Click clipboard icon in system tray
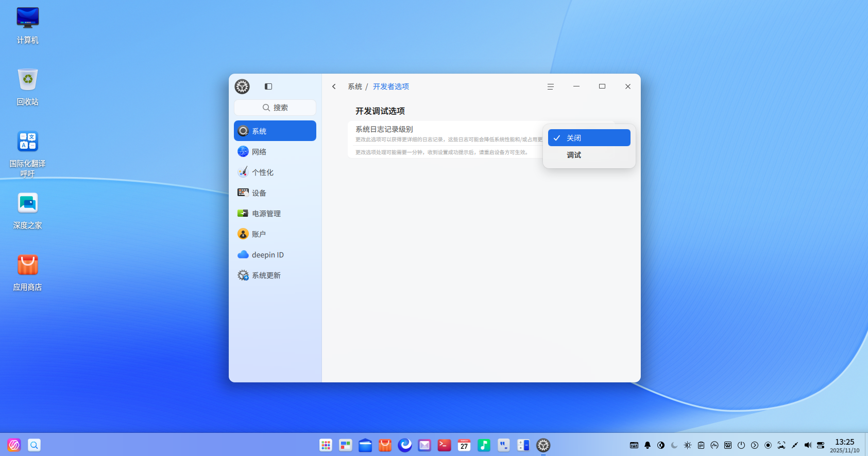 [x=701, y=445]
